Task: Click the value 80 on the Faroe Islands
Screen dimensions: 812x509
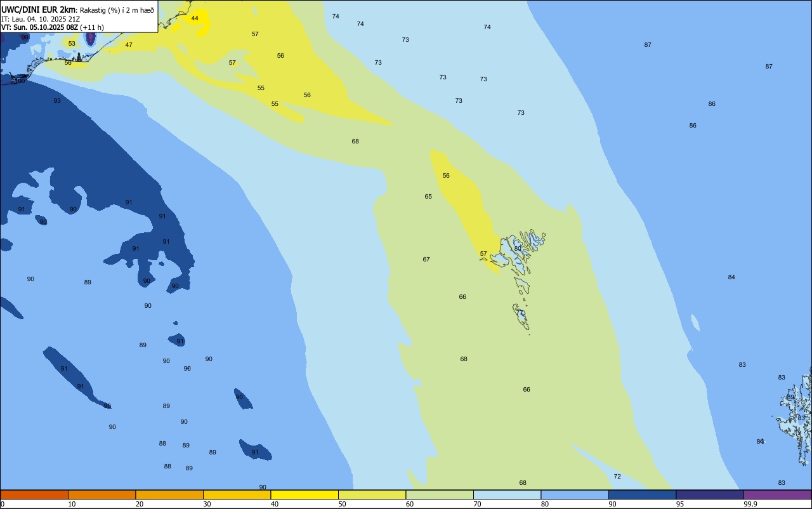Action: tap(518, 249)
